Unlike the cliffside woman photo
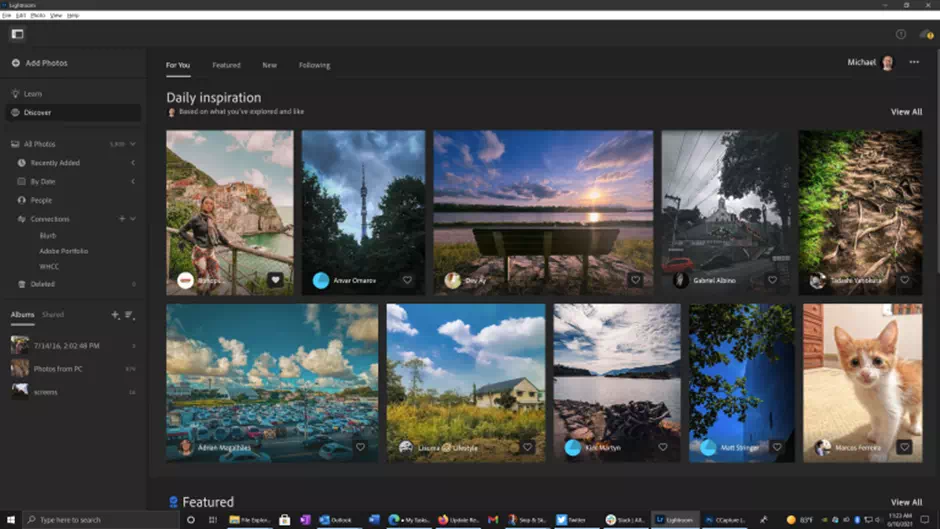940x529 pixels. (x=275, y=280)
